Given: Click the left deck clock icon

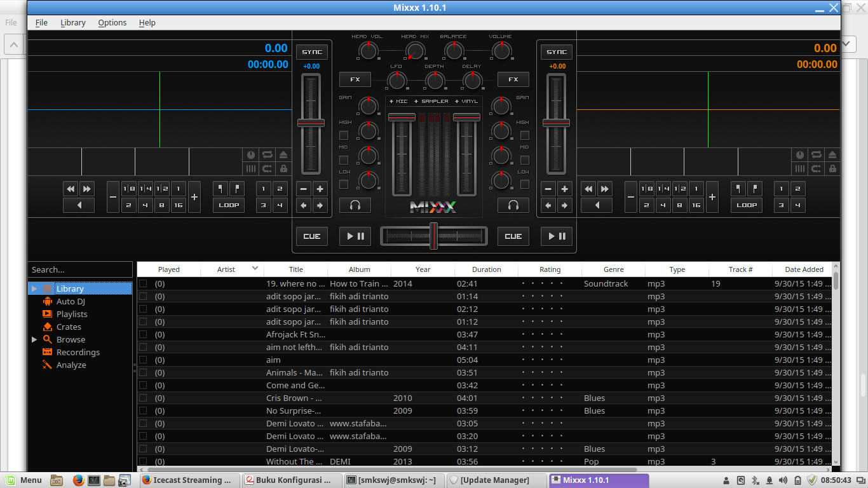Looking at the screenshot, I should pos(250,154).
